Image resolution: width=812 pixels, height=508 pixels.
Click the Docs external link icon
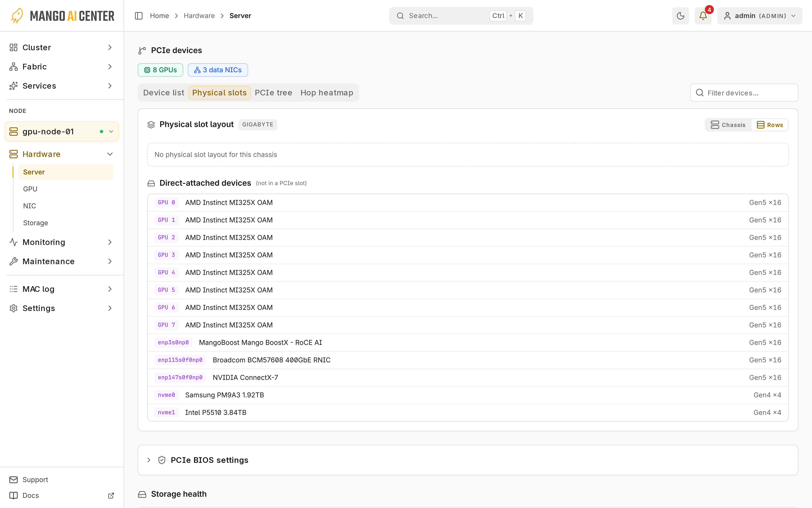pos(111,495)
